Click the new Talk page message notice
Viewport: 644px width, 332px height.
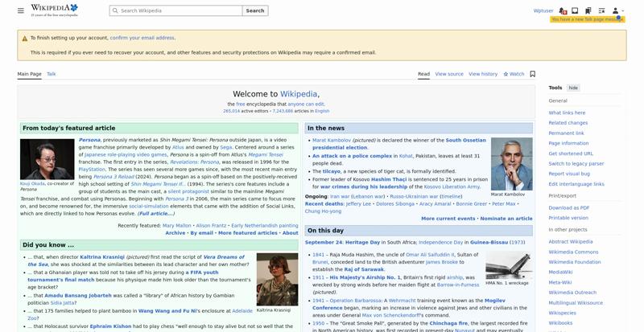click(588, 19)
